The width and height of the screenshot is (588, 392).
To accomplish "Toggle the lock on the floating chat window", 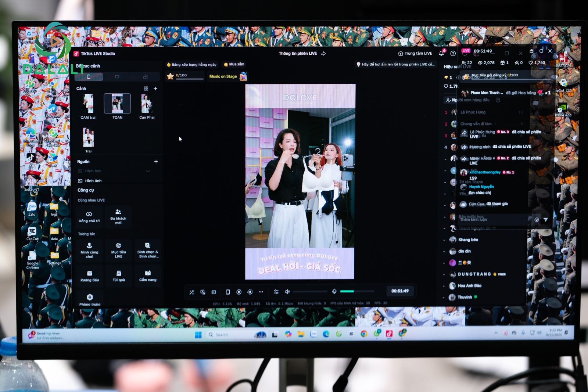I will 531,51.
